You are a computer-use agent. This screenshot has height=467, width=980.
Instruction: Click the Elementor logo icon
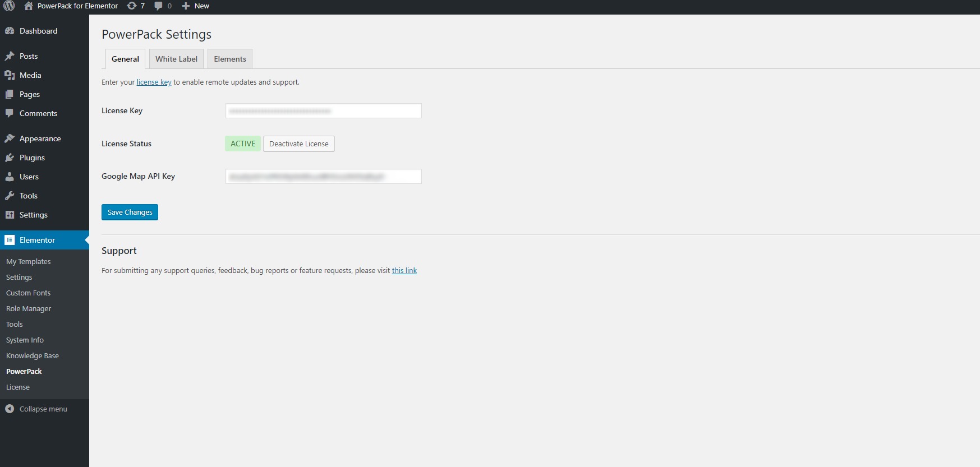[10, 240]
